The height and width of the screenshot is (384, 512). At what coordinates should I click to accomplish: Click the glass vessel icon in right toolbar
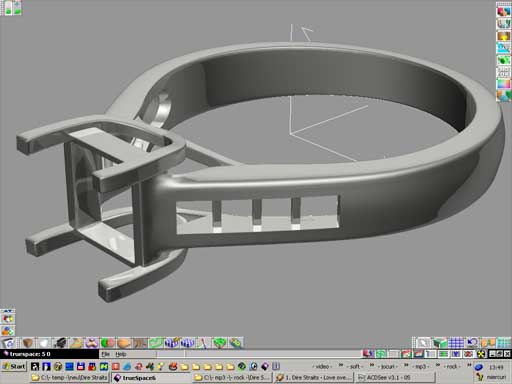503,24
